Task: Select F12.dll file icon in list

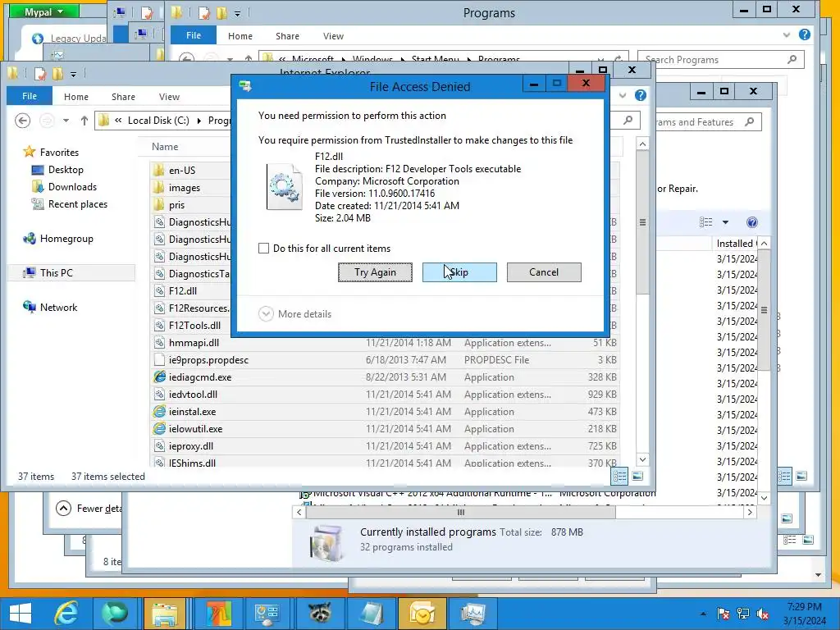Action: 159,291
